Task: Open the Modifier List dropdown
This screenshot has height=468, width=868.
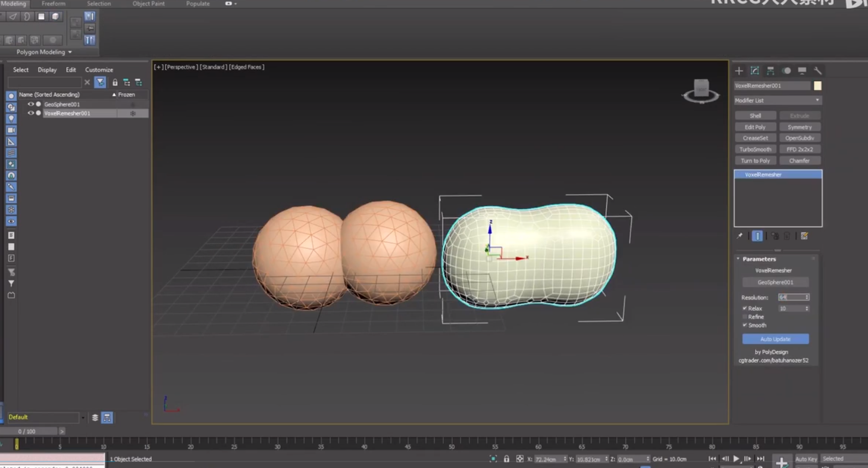Action: click(x=778, y=101)
